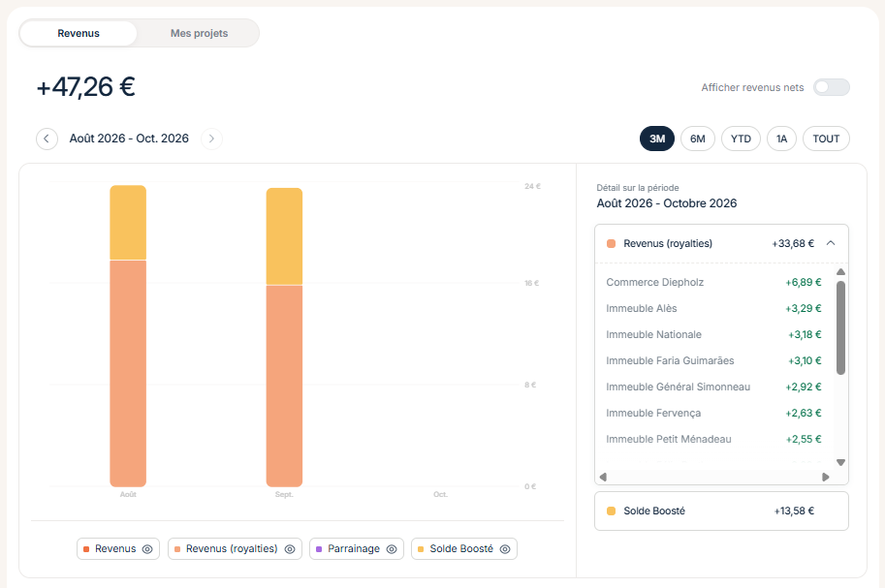Click the Immeuble Fervença row
The image size is (885, 588).
tap(713, 413)
